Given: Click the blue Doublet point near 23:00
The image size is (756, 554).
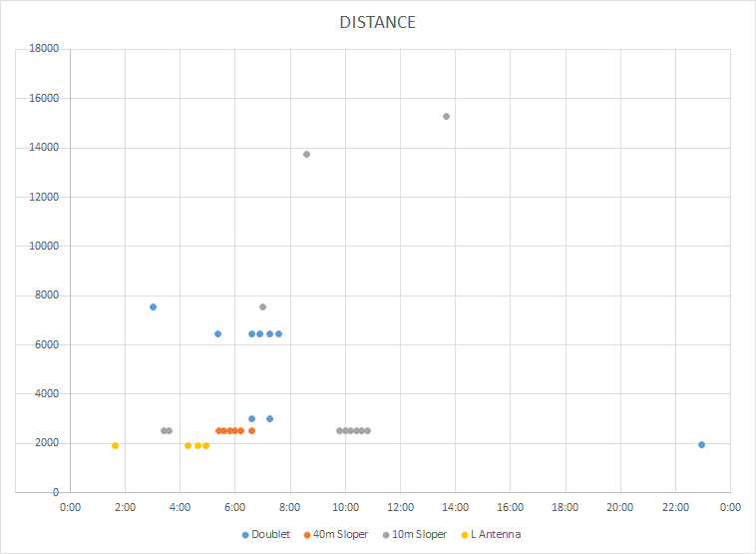Looking at the screenshot, I should [x=701, y=445].
